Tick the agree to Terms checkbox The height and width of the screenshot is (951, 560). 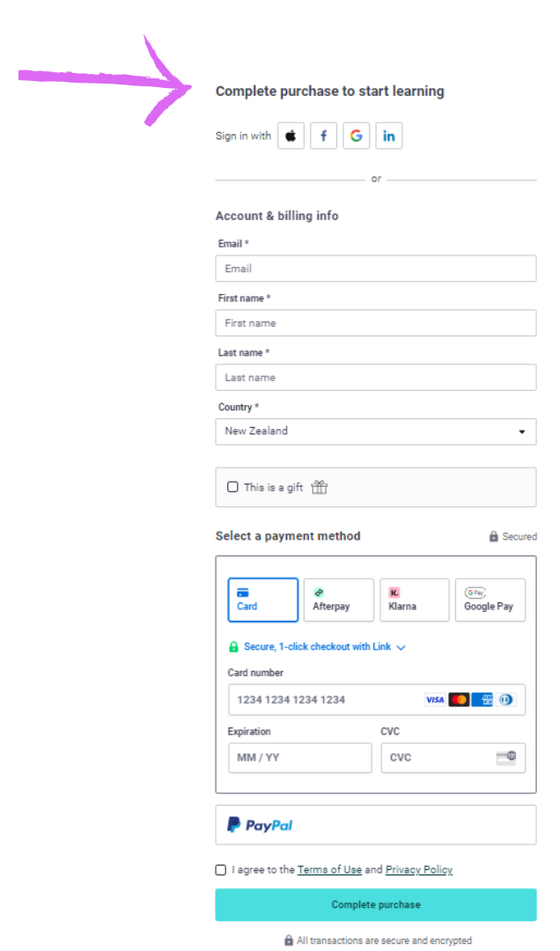221,870
